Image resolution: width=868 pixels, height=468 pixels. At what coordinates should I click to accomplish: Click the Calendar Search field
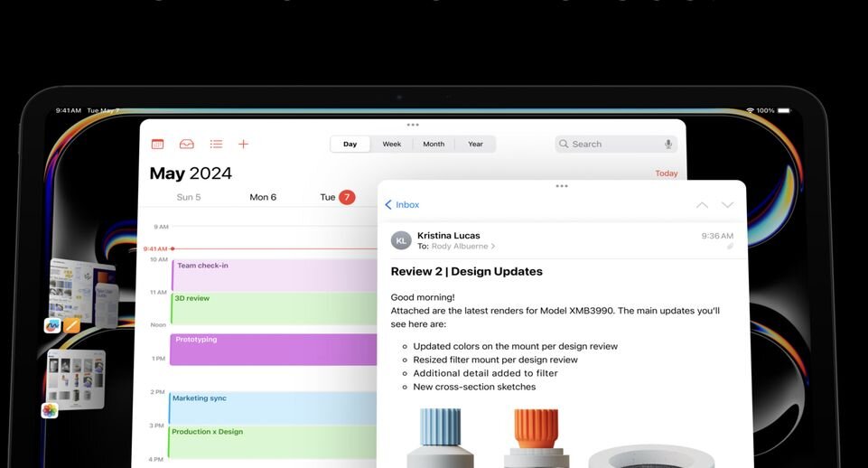point(616,144)
